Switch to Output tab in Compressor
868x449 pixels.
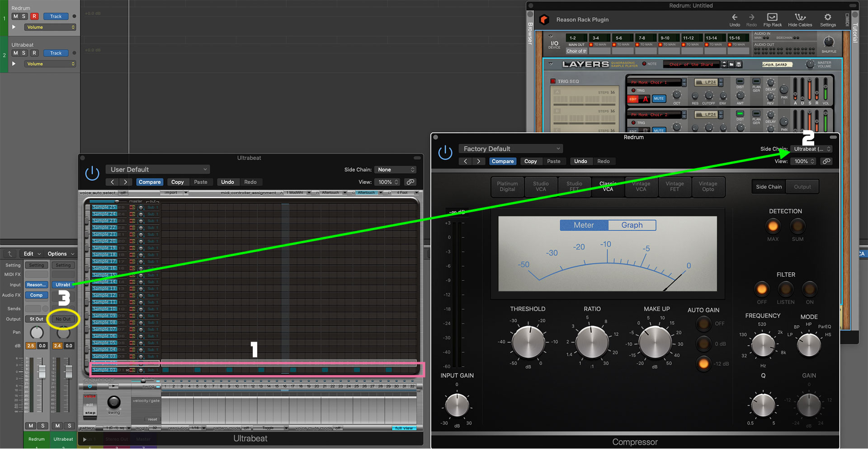tap(802, 187)
